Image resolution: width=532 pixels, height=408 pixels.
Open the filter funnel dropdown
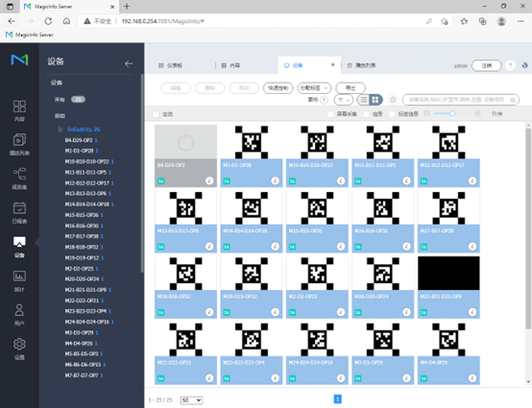point(344,100)
